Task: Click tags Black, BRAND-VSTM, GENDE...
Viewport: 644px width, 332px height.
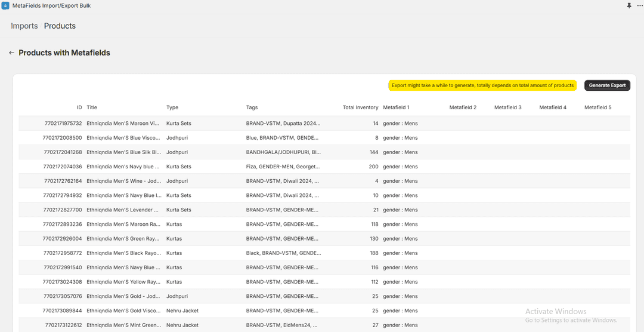Action: pos(283,253)
